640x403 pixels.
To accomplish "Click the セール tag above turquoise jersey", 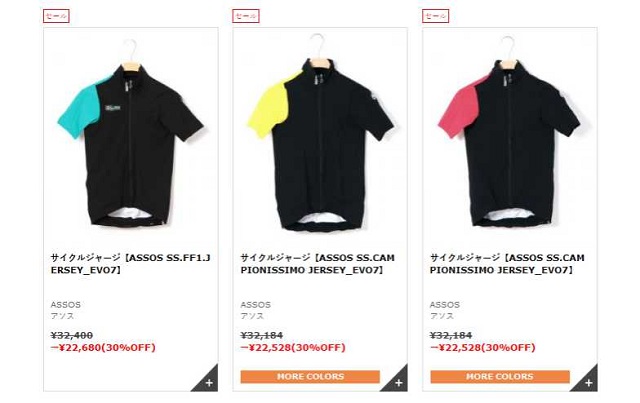I will (56, 16).
